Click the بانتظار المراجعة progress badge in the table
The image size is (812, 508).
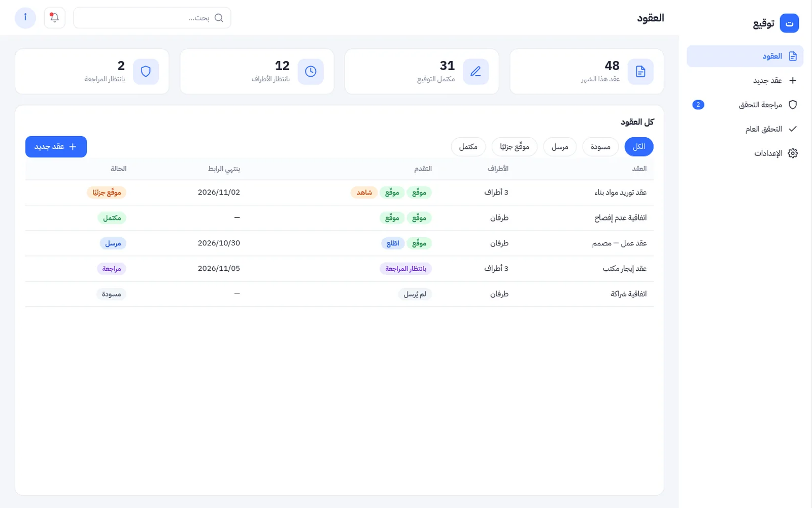tap(405, 269)
